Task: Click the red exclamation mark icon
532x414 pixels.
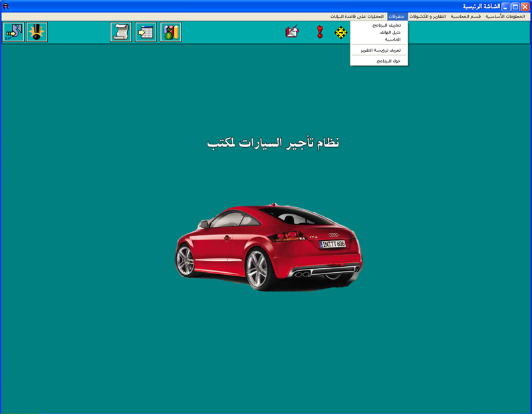Action: [x=320, y=32]
